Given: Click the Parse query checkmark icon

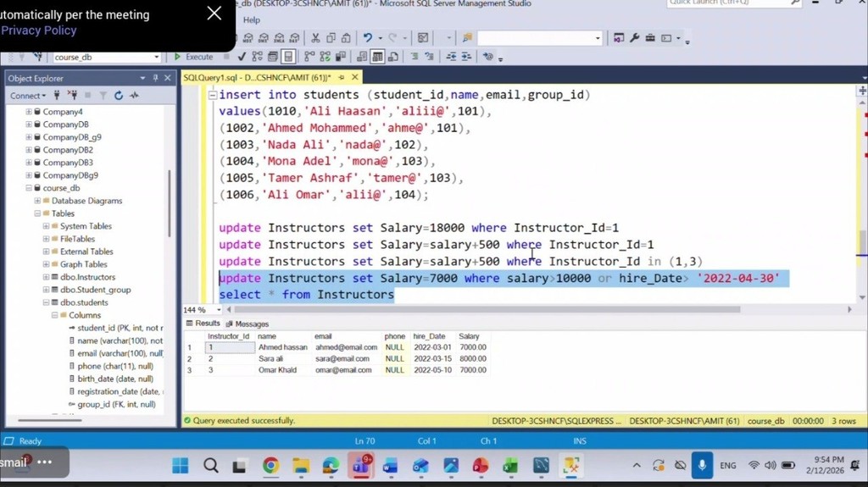Looking at the screenshot, I should [x=242, y=57].
